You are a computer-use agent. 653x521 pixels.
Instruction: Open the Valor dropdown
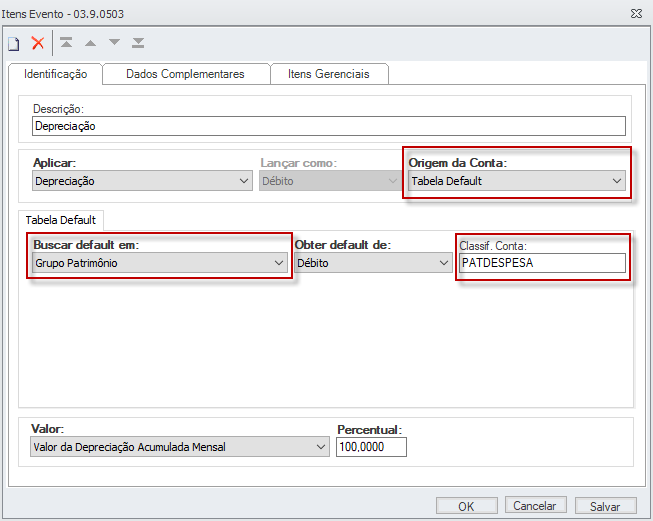[x=180, y=447]
